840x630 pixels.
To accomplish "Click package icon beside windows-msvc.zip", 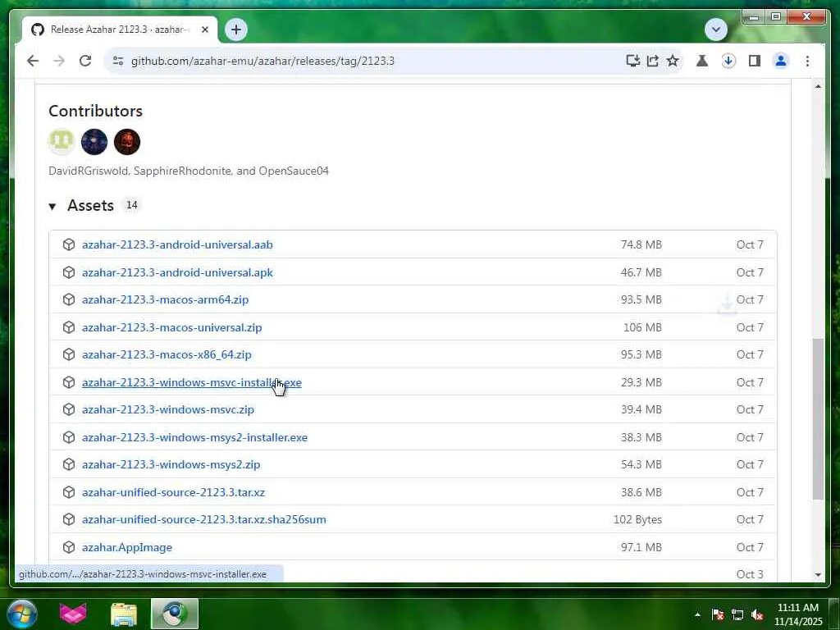I will point(69,410).
